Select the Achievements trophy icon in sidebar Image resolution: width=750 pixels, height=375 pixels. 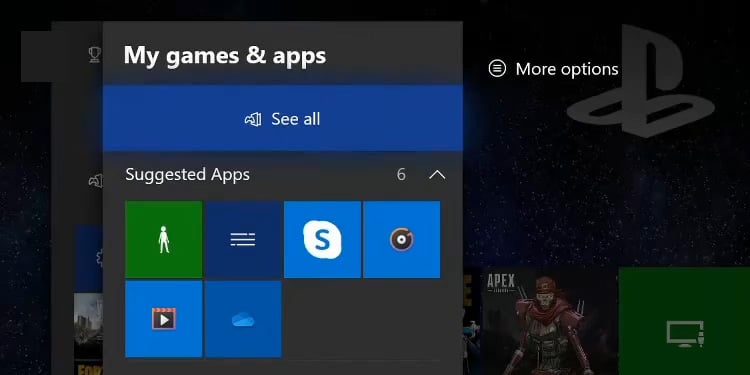95,55
